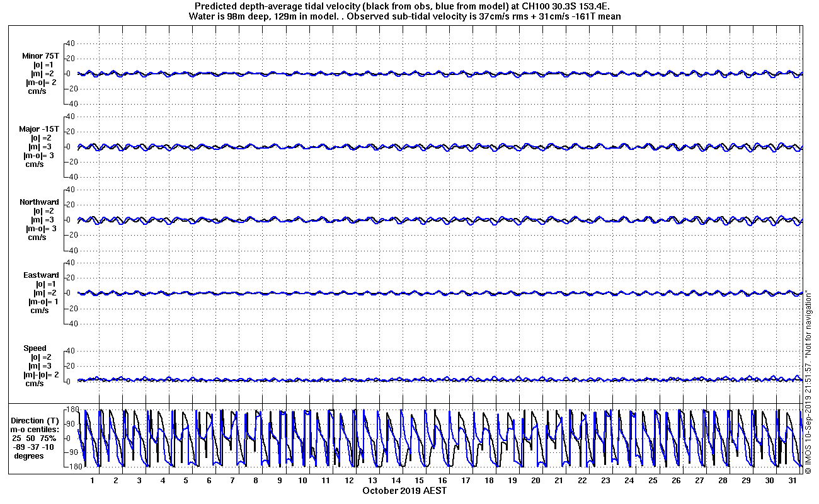Select day '27' on the date axis

pos(699,481)
